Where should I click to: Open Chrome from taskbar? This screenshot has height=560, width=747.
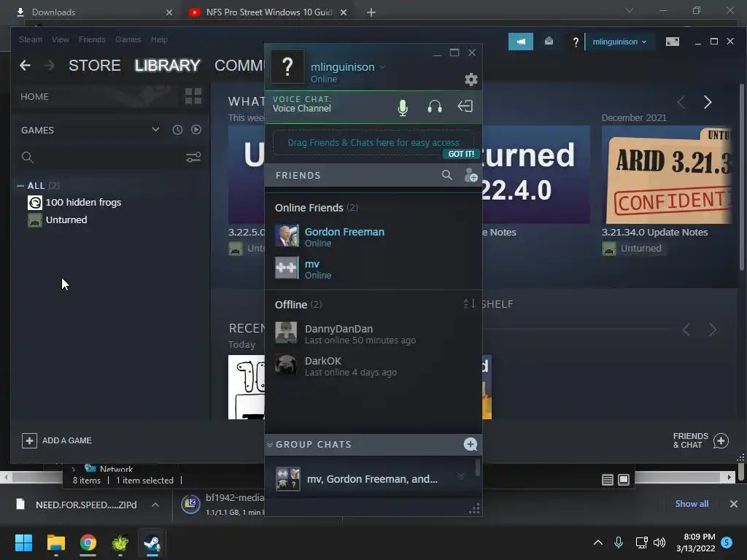point(88,542)
